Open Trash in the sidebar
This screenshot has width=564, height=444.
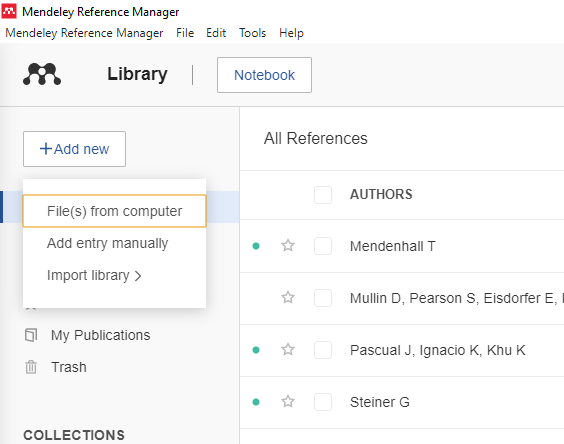[69, 367]
